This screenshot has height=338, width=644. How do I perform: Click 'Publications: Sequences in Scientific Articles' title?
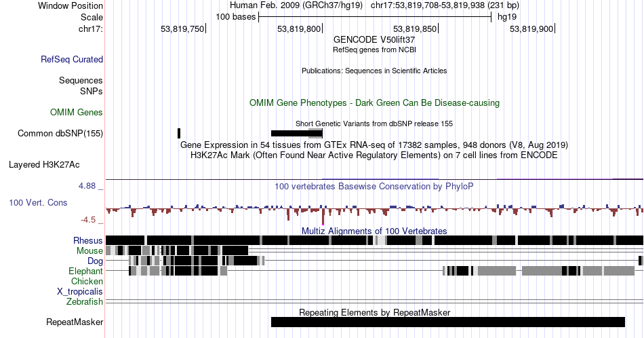pos(374,71)
